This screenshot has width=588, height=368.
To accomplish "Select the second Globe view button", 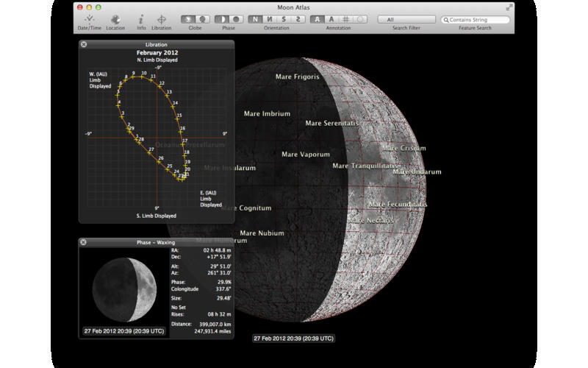I will [201, 18].
